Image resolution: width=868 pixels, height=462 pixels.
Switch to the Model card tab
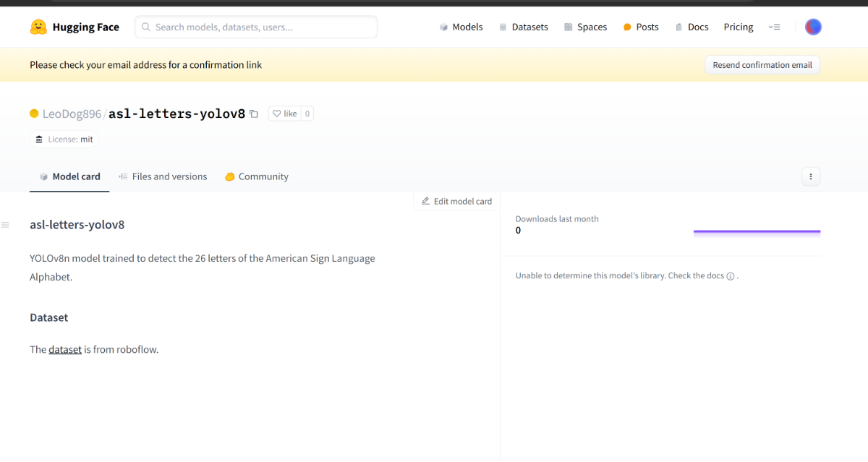pyautogui.click(x=69, y=176)
